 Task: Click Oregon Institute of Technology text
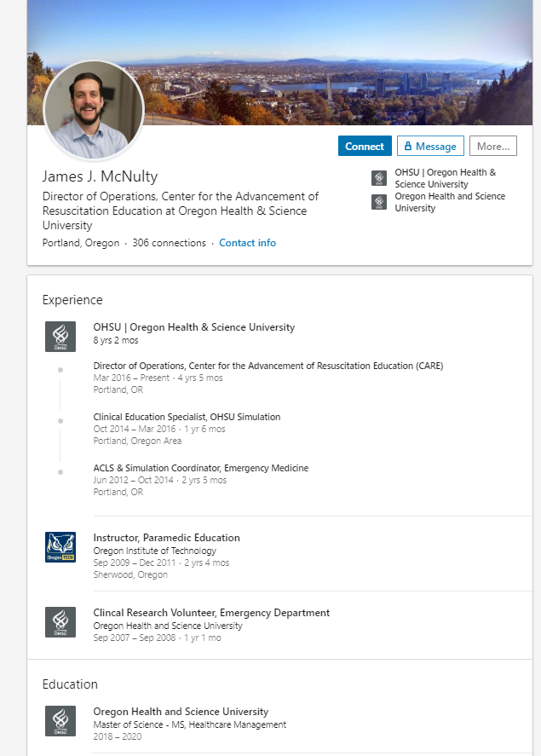pyautogui.click(x=155, y=551)
